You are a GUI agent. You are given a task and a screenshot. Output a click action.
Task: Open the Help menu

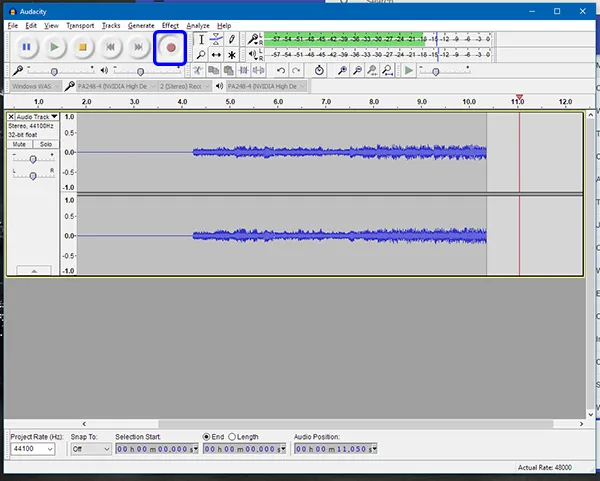click(x=224, y=26)
